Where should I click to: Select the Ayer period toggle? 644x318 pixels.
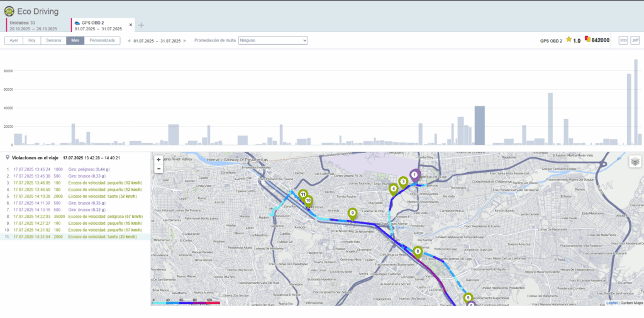pos(14,40)
